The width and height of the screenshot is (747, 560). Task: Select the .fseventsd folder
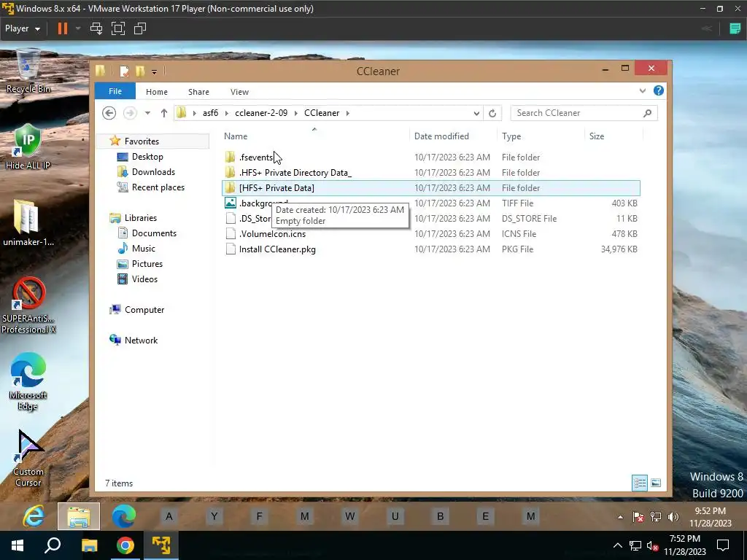coord(431,157)
